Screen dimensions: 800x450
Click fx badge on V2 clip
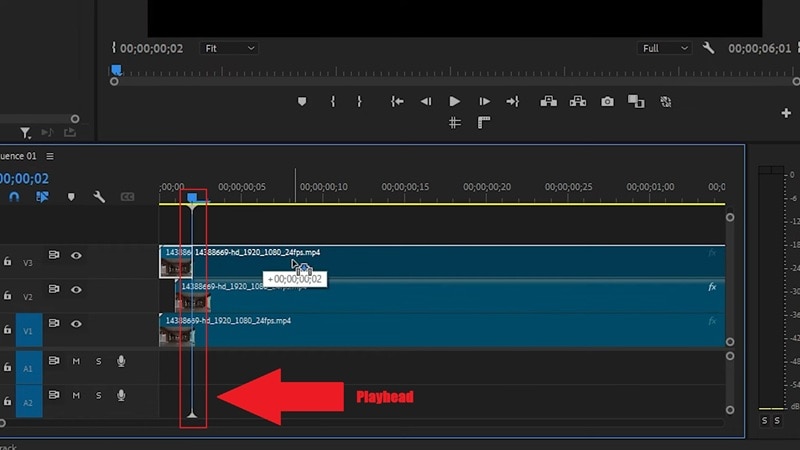(712, 287)
